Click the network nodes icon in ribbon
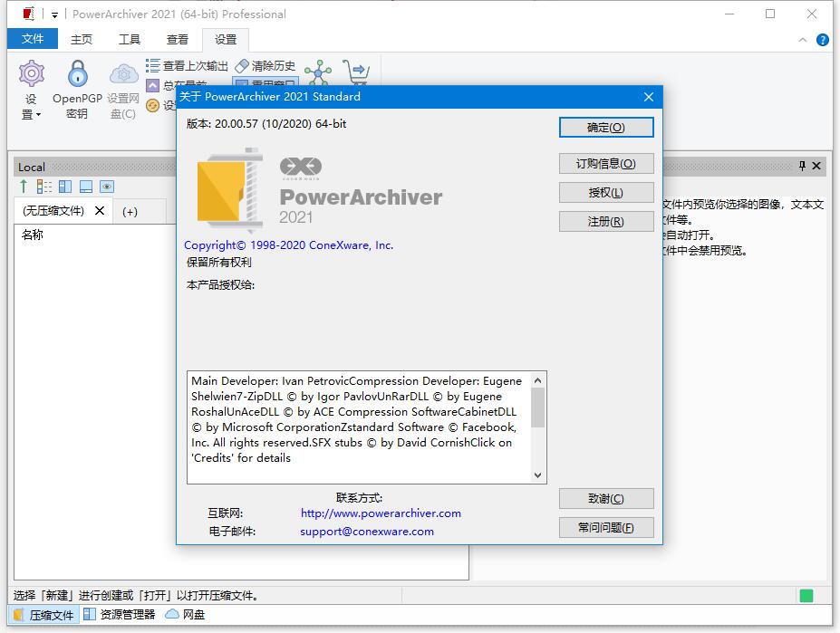The image size is (840, 633). [318, 72]
